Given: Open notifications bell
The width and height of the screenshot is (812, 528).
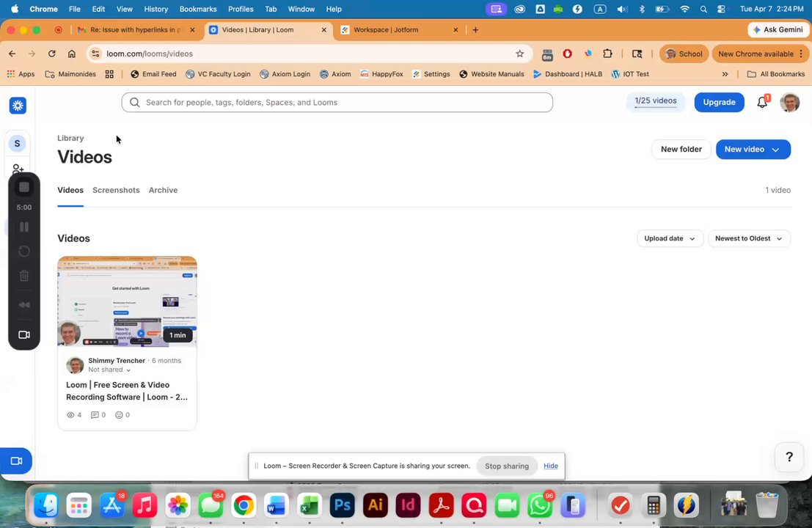Looking at the screenshot, I should click(762, 102).
